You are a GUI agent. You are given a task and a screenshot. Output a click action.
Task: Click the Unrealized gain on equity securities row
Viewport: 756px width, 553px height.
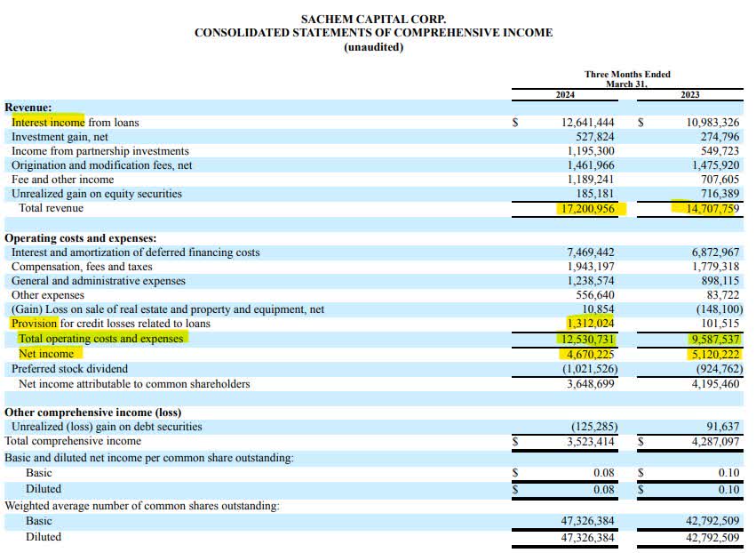coord(99,193)
